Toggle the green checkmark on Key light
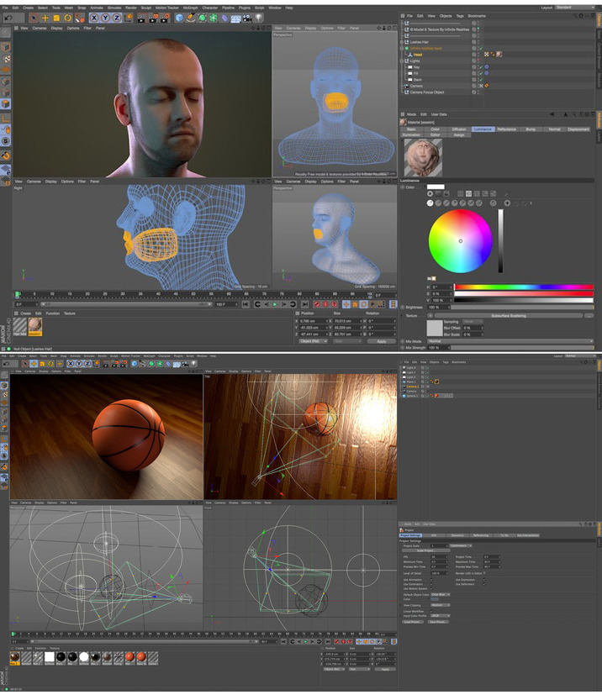 [x=480, y=67]
